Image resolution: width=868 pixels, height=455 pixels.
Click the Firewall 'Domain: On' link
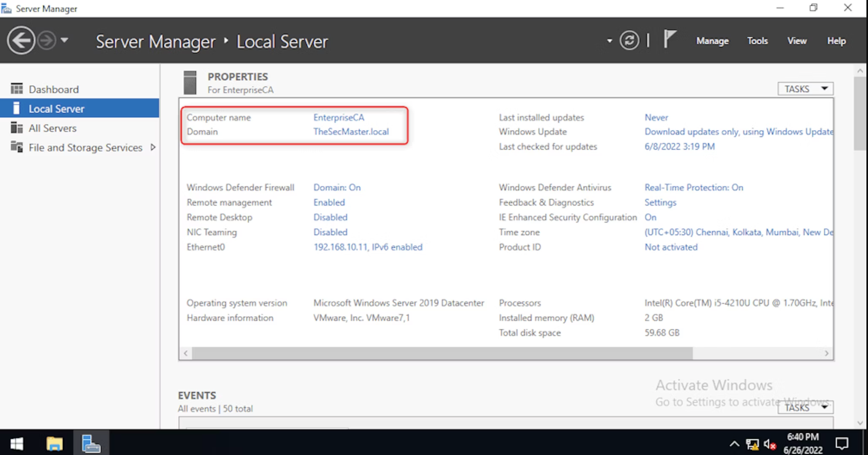337,187
